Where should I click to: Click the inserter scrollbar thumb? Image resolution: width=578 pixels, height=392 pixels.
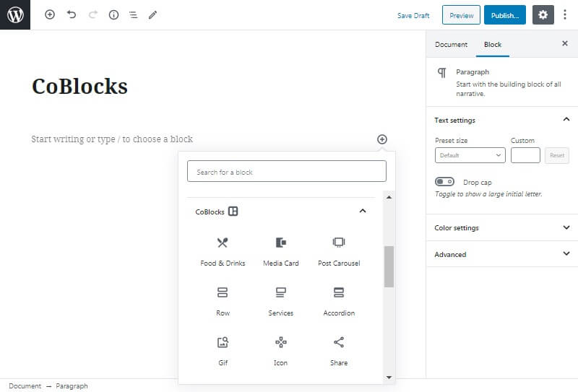(x=389, y=266)
